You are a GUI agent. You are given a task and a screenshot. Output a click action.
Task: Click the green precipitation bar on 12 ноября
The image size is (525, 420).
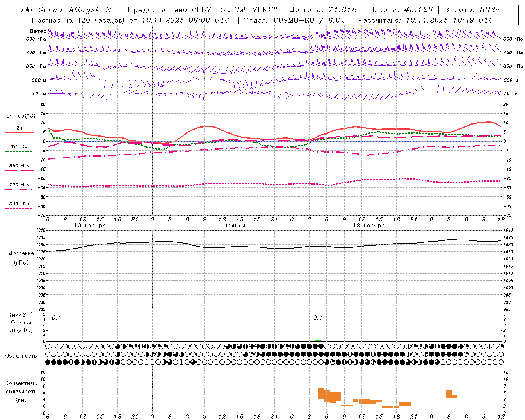[x=318, y=340]
